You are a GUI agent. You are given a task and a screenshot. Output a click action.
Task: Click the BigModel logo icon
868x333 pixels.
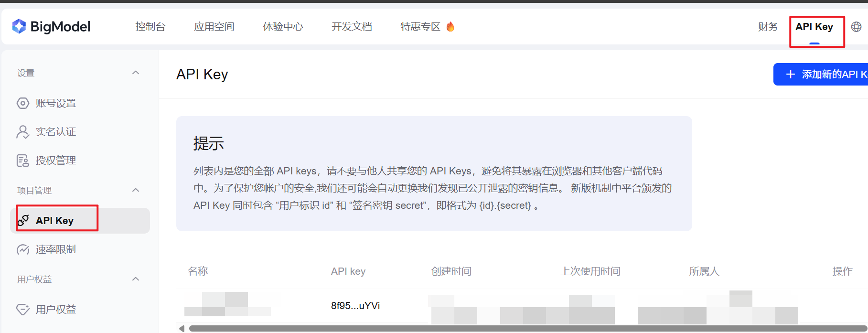click(19, 26)
